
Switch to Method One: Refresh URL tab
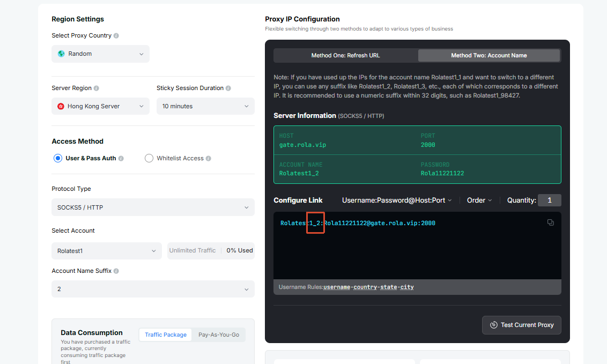point(346,55)
